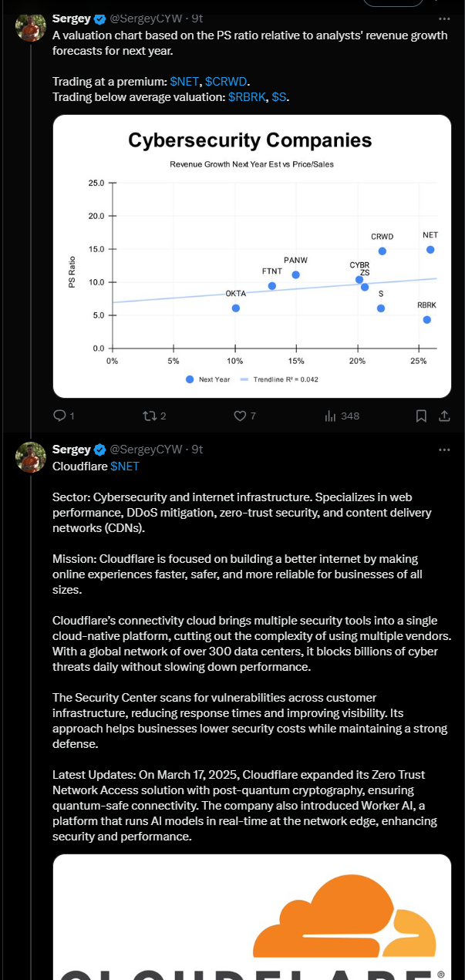Open the $NET cashtag in the premium line
The image size is (465, 980).
coord(184,81)
